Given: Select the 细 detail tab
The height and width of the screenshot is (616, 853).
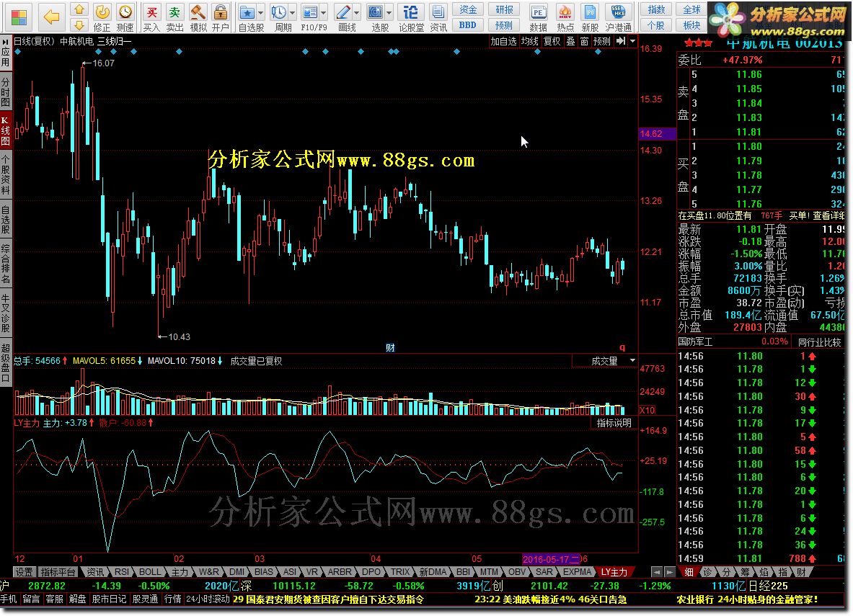Looking at the screenshot, I should (x=689, y=572).
